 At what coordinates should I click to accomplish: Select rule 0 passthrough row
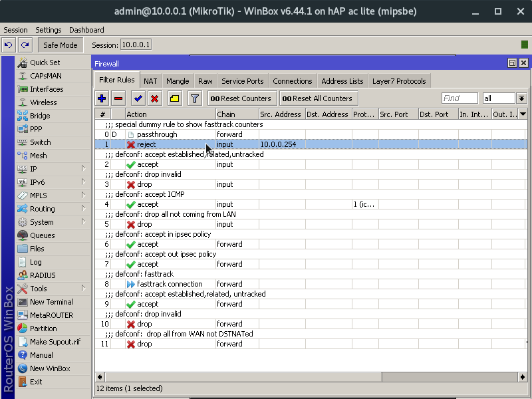311,134
